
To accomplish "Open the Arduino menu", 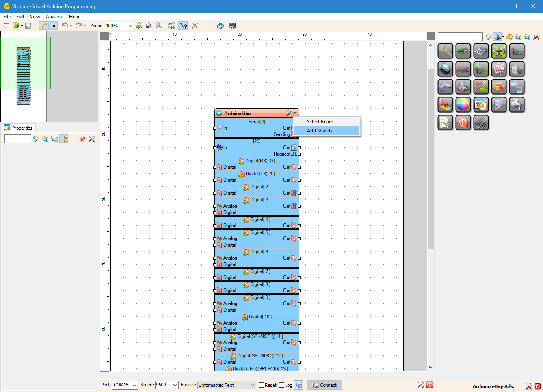I will point(54,17).
